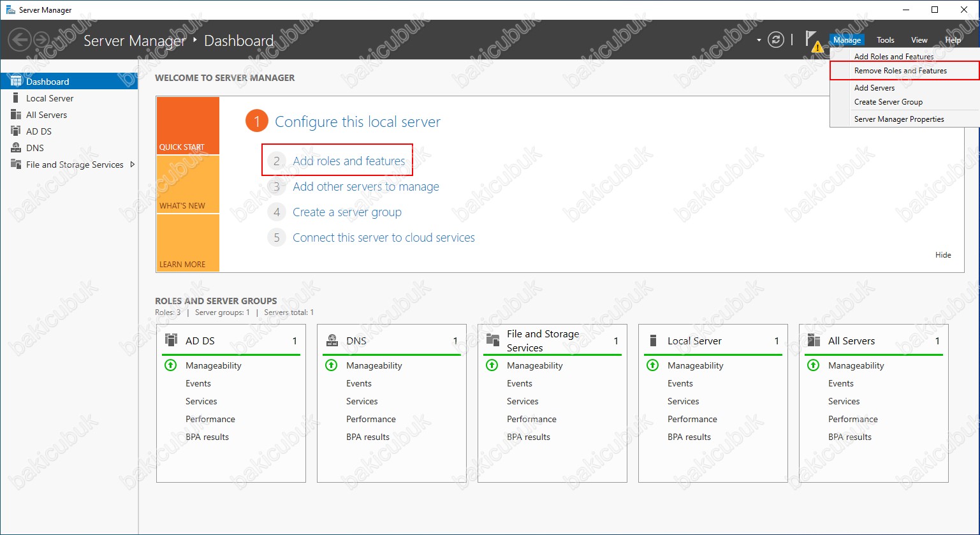Open the notifications flag icon
Viewport: 980px width, 535px height.
[811, 40]
